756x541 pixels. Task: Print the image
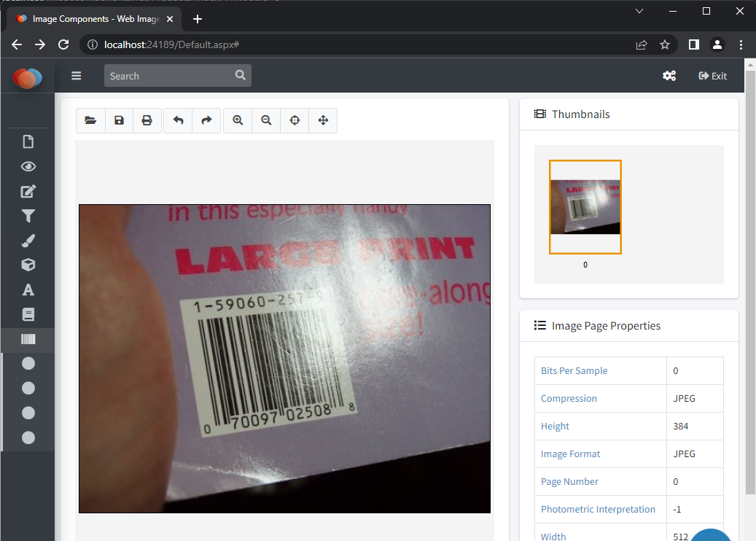147,120
